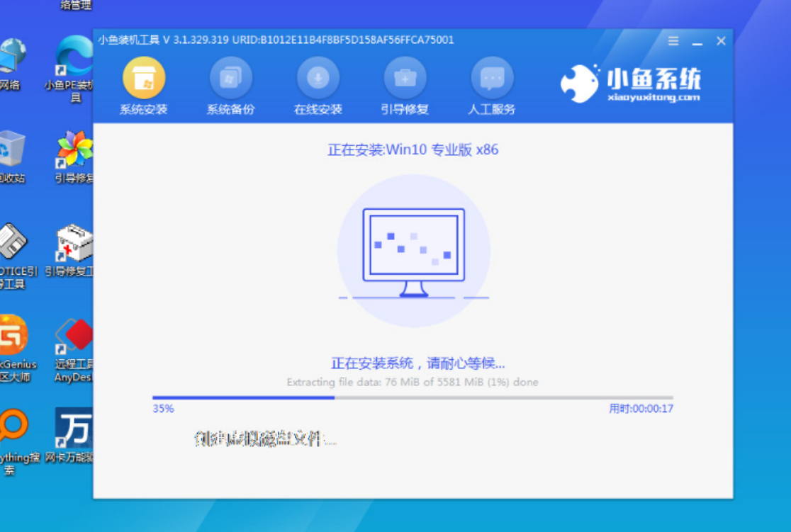This screenshot has height=532, width=791.
Task: Open the colorful 引导修复 desktop shortcut
Action: coord(74,157)
